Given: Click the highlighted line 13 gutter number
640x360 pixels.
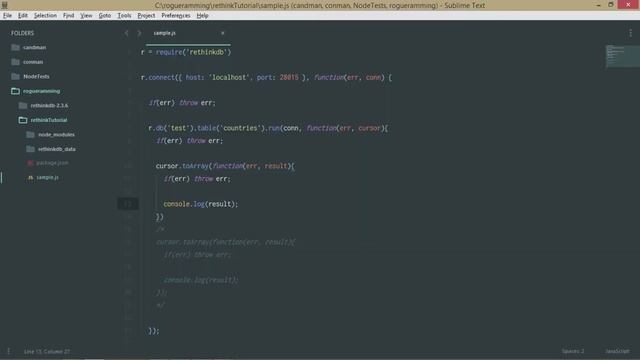Looking at the screenshot, I should click(x=128, y=204).
